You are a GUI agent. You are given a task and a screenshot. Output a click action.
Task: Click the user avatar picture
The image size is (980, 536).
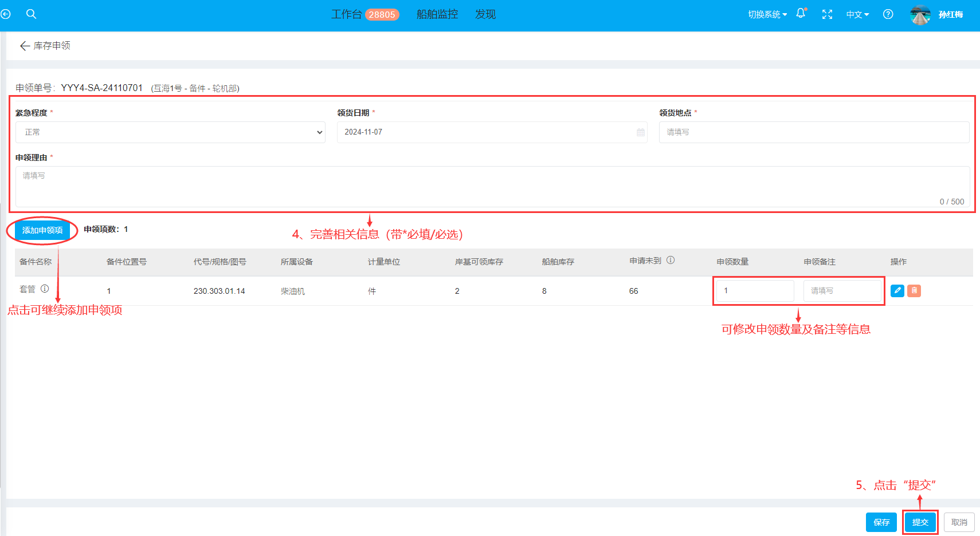920,15
